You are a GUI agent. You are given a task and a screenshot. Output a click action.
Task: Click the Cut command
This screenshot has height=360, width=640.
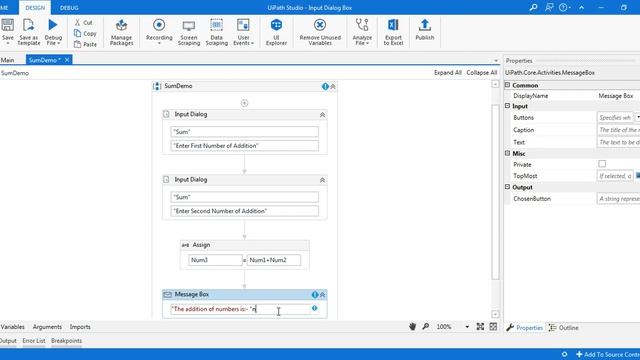click(84, 22)
